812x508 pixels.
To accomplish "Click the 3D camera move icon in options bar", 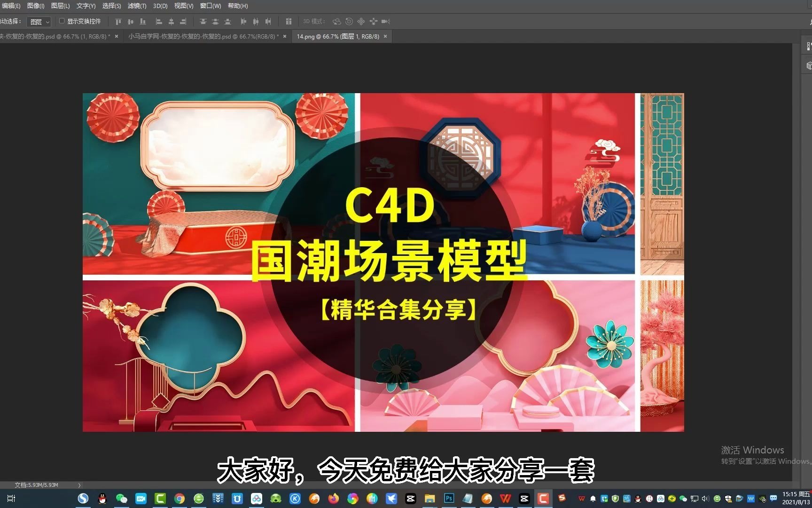I will (x=386, y=21).
